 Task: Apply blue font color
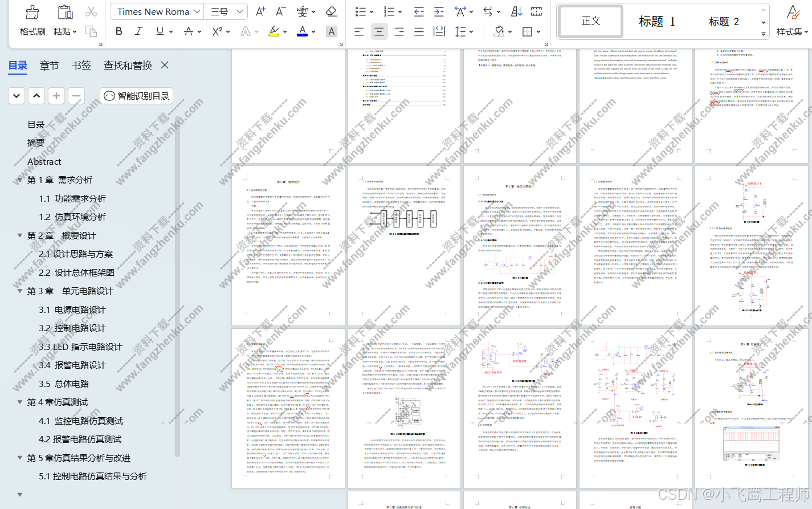pyautogui.click(x=303, y=31)
